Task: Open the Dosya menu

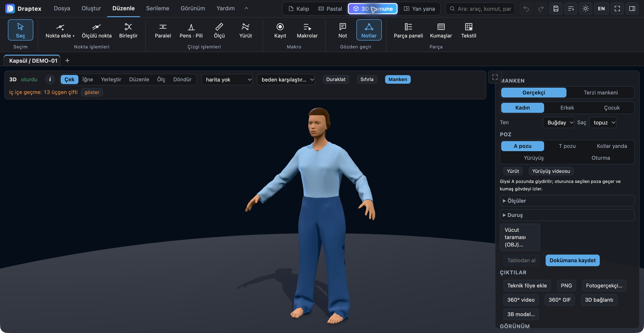Action: click(62, 9)
